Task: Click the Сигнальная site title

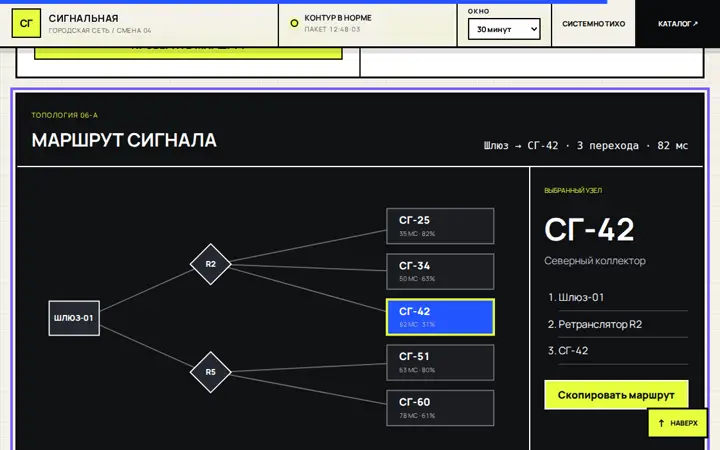Action: click(x=84, y=18)
